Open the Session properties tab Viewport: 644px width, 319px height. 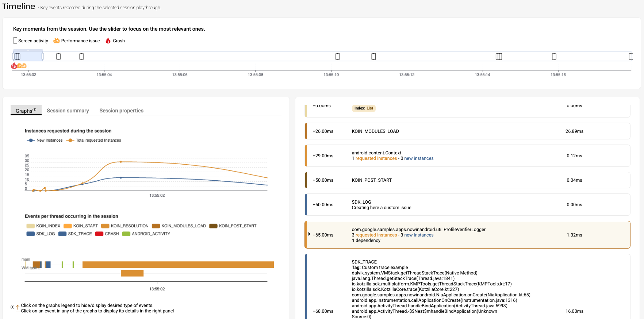point(121,111)
